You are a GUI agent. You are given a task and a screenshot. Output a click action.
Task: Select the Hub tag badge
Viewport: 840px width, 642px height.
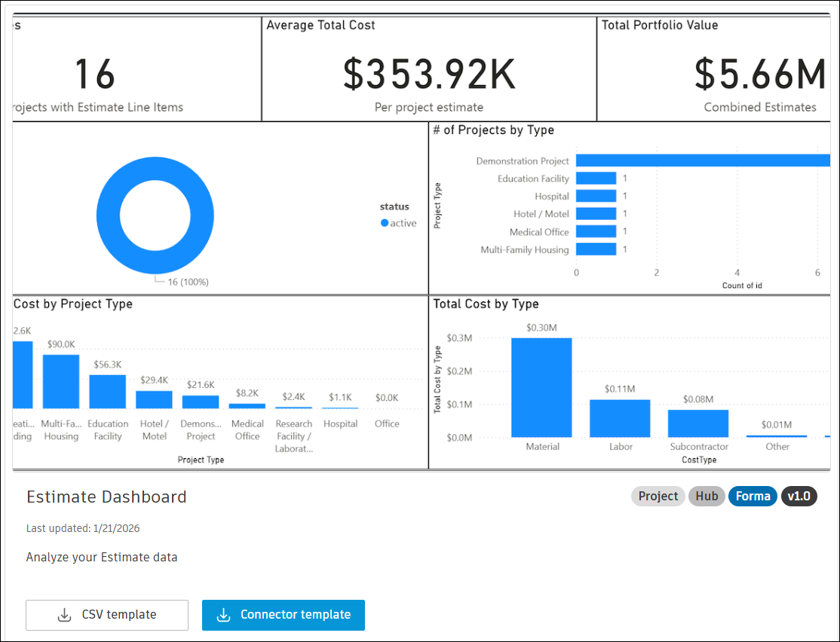point(707,497)
